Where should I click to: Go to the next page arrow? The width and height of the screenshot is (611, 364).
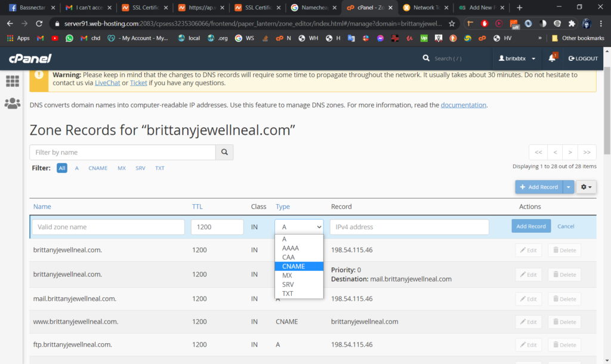click(x=570, y=152)
